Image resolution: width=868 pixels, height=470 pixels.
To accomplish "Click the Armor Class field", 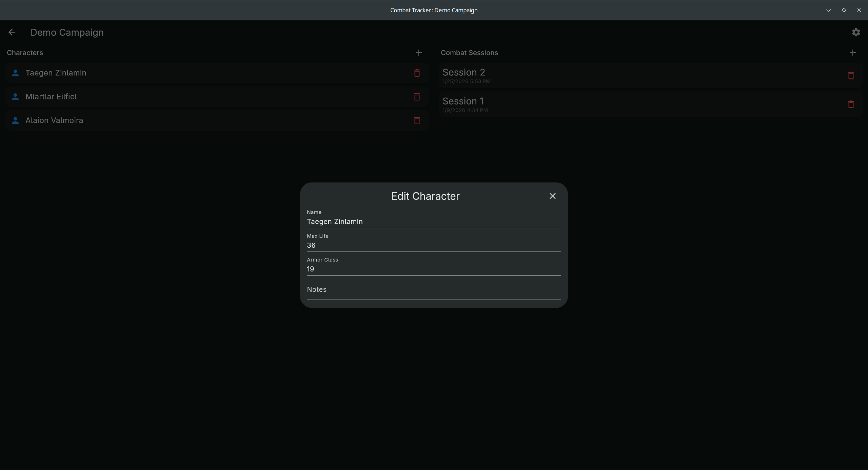I will 433,269.
